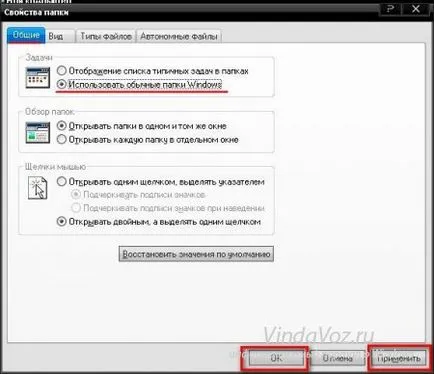Switch to the 'Общие' tab
This screenshot has width=434, height=374.
tap(26, 35)
